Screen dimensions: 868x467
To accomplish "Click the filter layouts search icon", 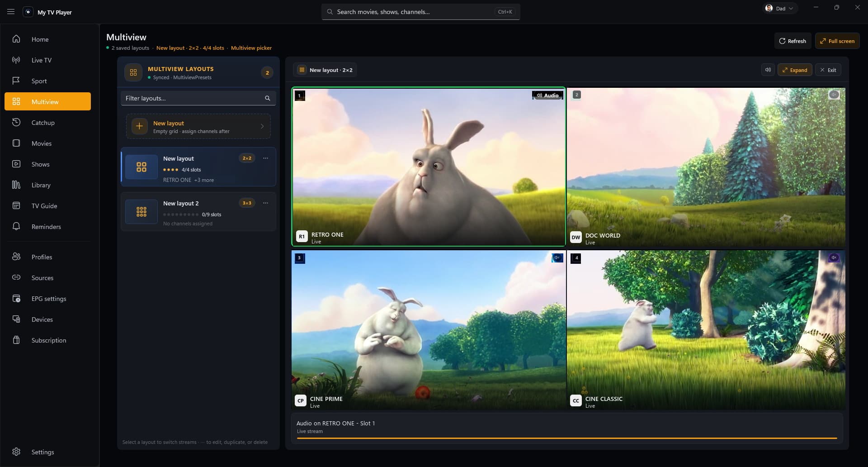I will point(268,98).
